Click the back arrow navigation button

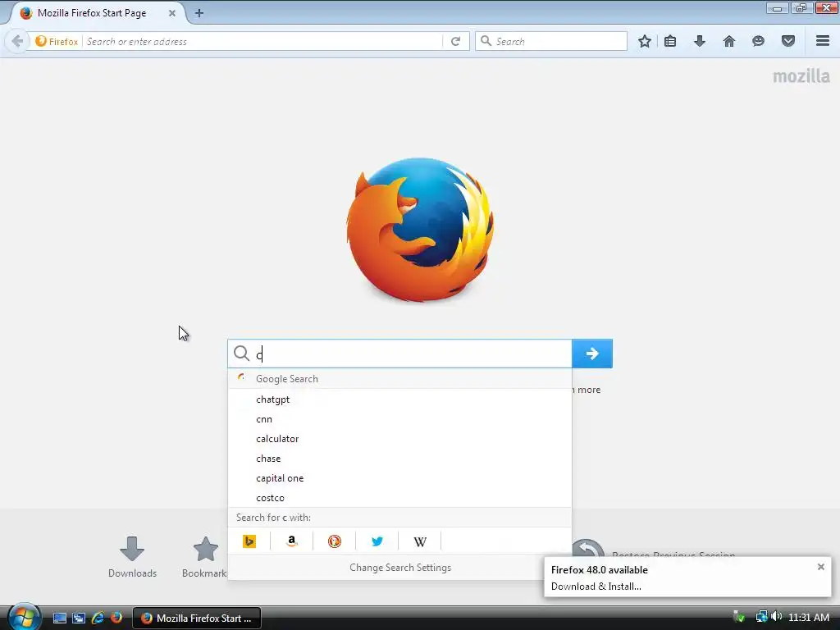[17, 41]
